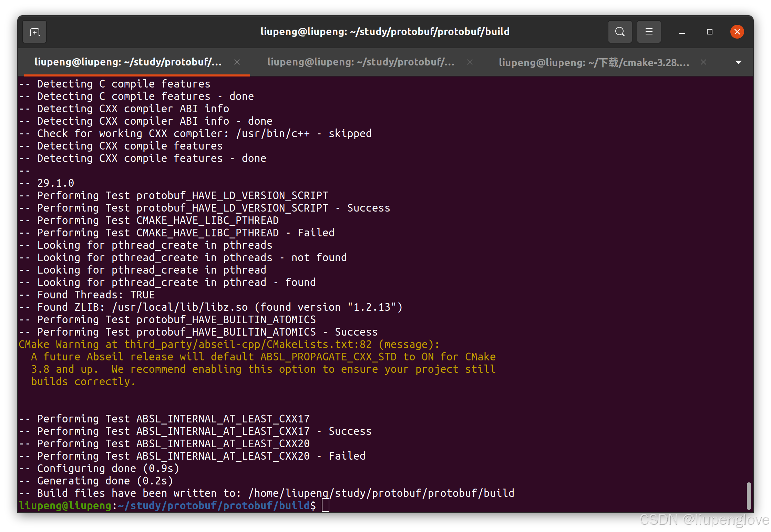Click the 'protobuf_HAVE_BUILTIN_ATOMICS - Success' line
Screen dimensions: 771x532
coord(198,332)
